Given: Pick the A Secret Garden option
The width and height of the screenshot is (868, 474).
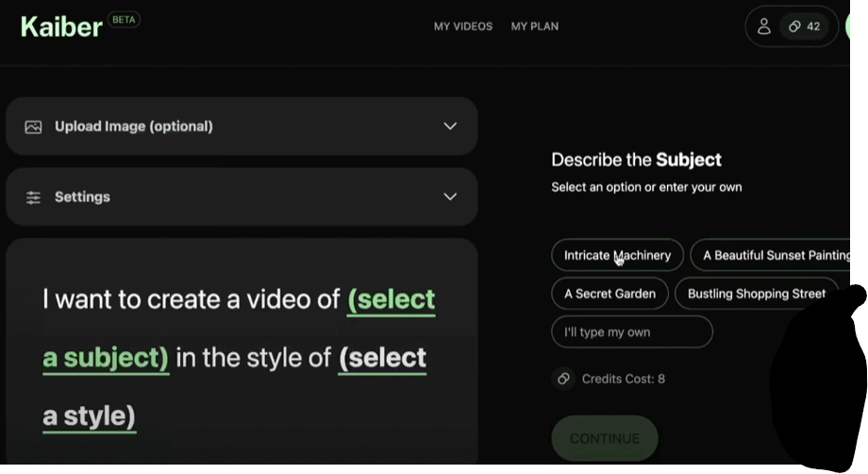Looking at the screenshot, I should click(x=609, y=294).
